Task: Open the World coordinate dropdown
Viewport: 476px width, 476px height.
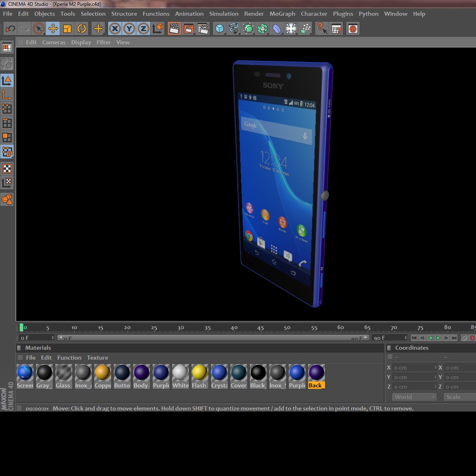Action: pyautogui.click(x=414, y=397)
